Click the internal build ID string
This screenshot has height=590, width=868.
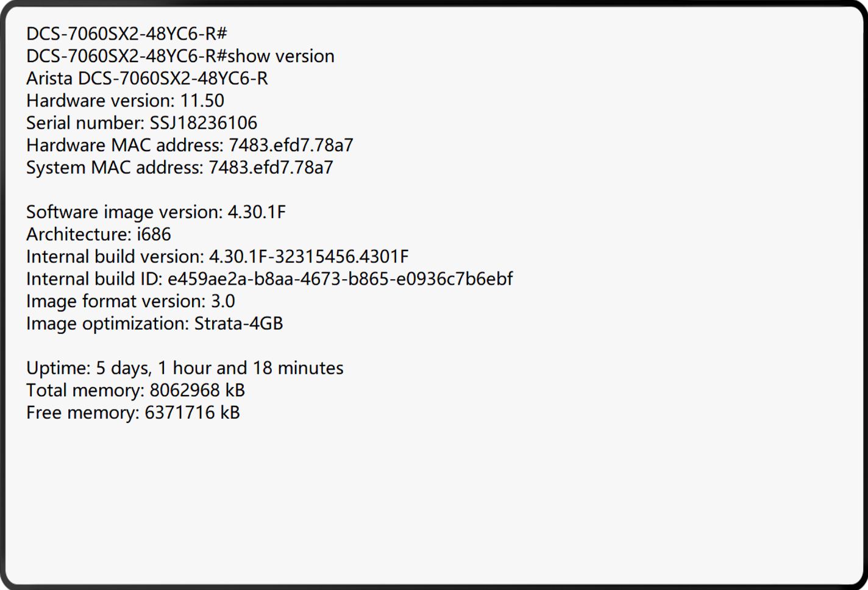[x=340, y=279]
